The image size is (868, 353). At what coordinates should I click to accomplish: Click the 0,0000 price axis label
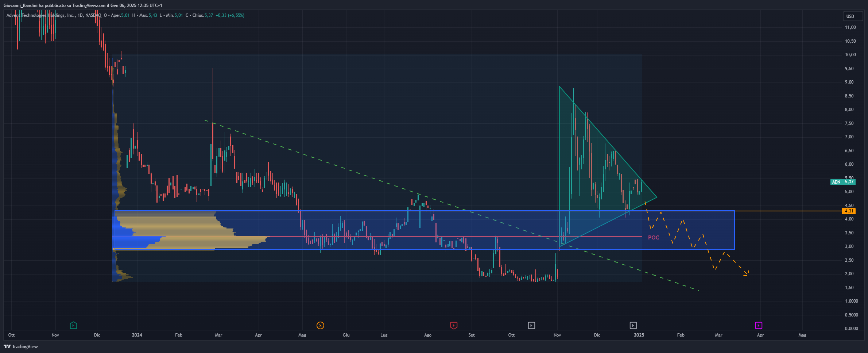point(852,329)
